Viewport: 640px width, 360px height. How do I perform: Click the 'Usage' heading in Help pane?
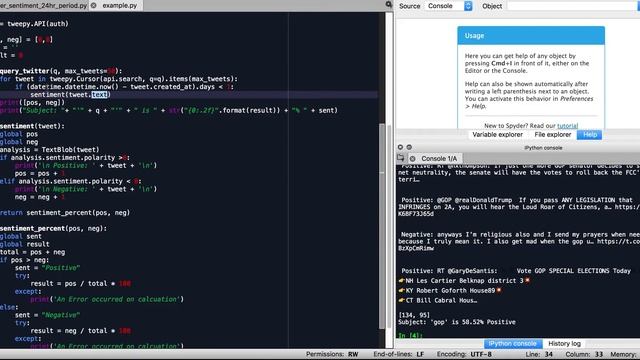(x=474, y=36)
